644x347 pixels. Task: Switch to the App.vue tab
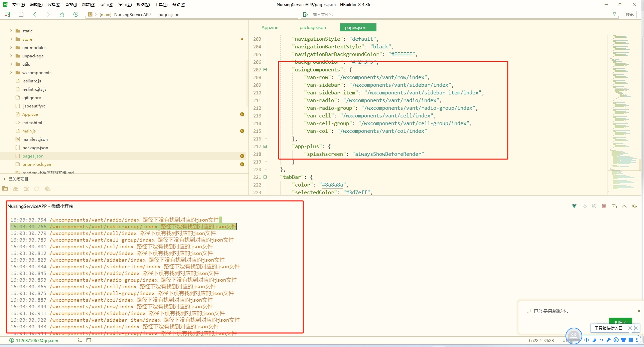(x=270, y=27)
